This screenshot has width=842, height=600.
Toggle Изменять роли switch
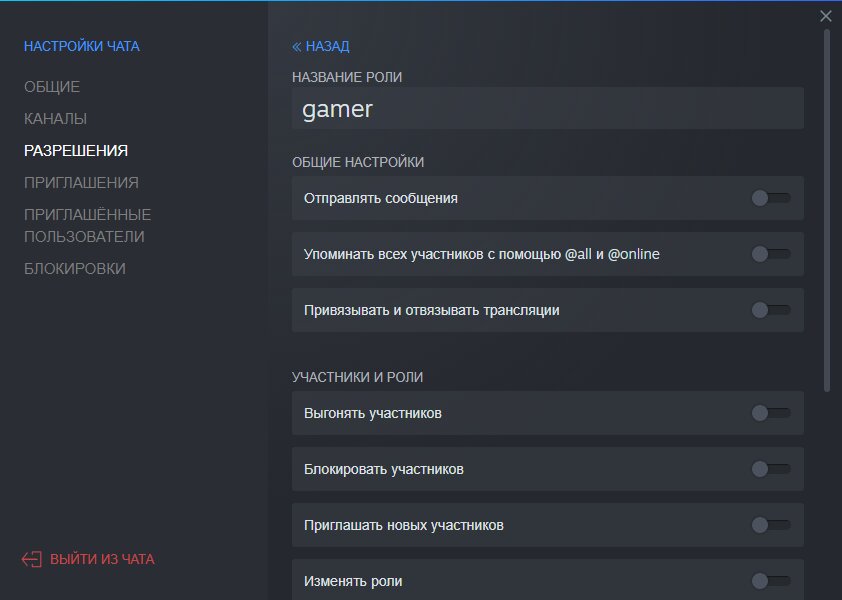[x=771, y=581]
